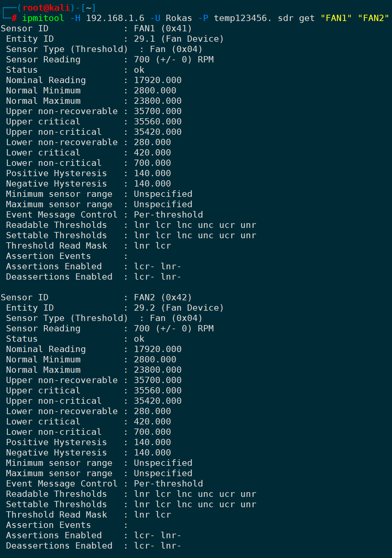Screen dimensions: 392x558
Task: Click the quoted "FAN1" command argument
Action: tap(336, 18)
